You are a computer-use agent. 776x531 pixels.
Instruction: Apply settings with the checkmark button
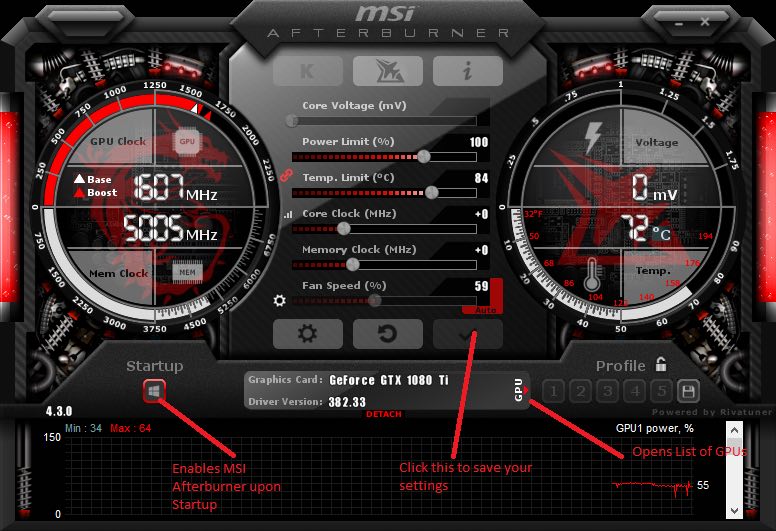click(468, 334)
